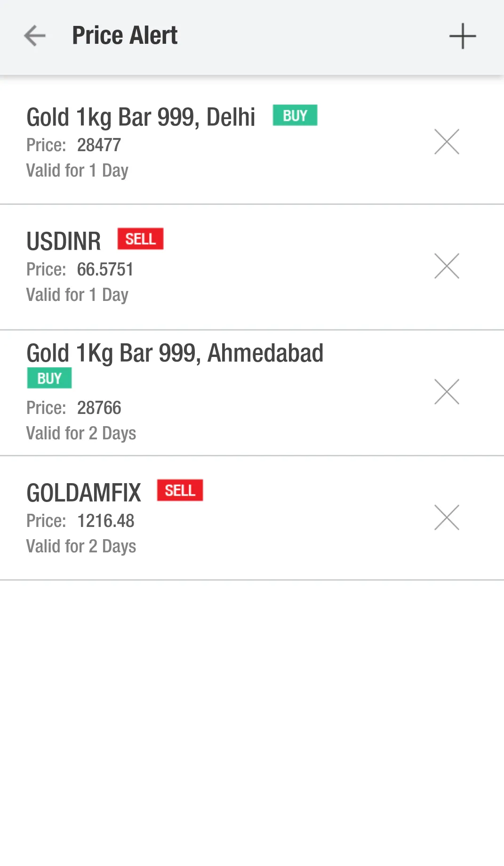Tap the BUY badge for Delhi gold

tap(295, 115)
